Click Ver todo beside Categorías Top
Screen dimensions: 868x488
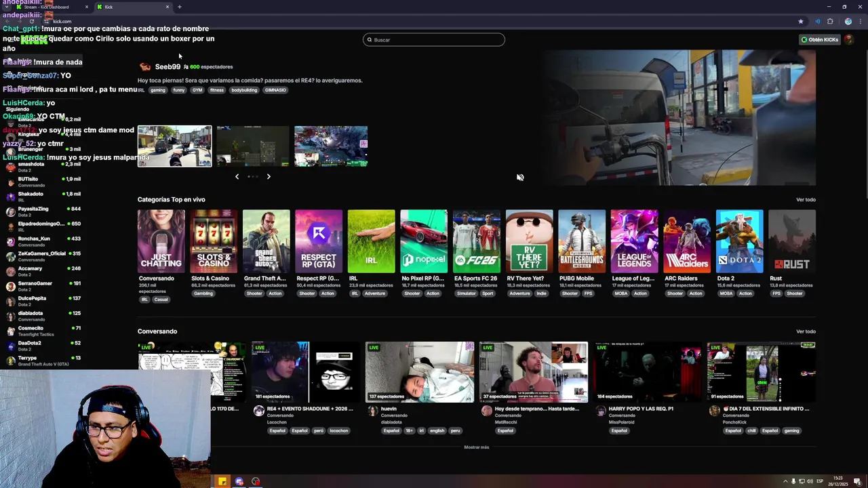[806, 199]
